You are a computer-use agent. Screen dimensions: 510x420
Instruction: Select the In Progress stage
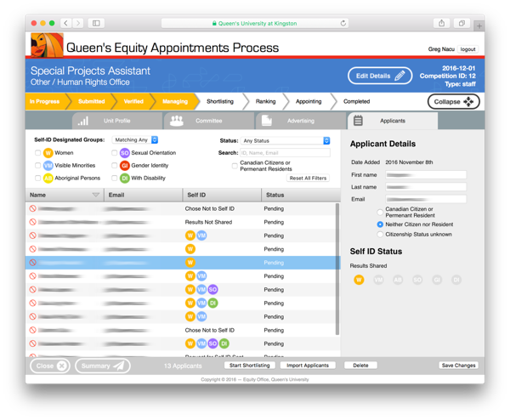[x=44, y=101]
